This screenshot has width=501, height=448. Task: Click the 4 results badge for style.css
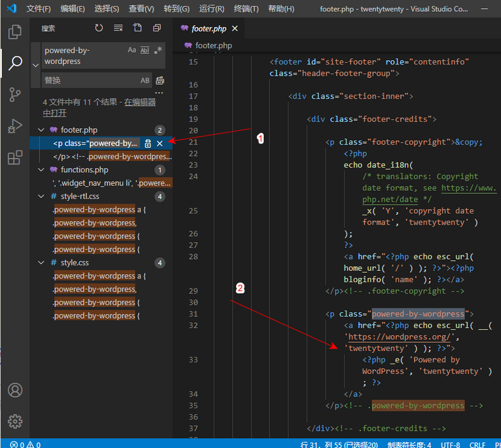click(x=160, y=263)
